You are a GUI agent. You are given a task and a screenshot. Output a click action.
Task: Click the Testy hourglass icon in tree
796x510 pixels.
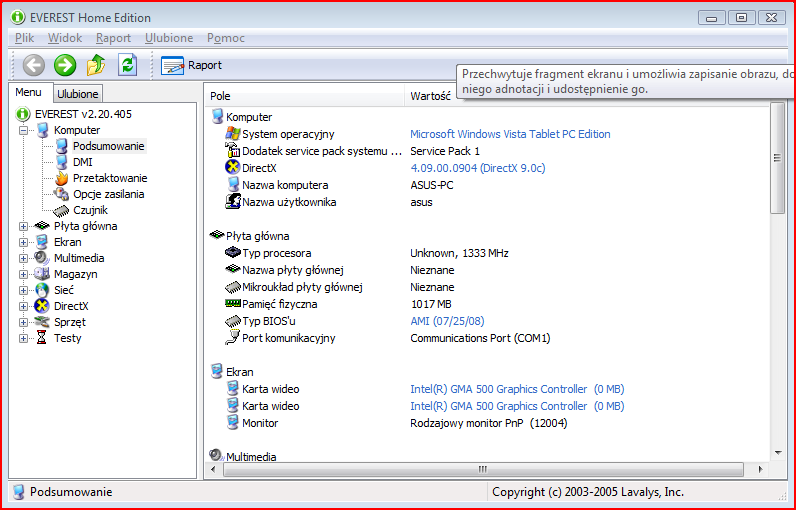coord(42,338)
